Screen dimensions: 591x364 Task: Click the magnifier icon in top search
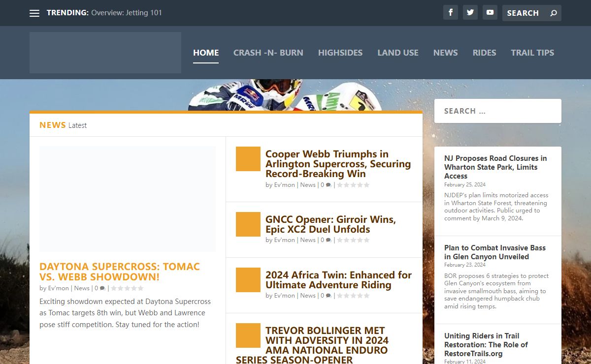click(554, 13)
